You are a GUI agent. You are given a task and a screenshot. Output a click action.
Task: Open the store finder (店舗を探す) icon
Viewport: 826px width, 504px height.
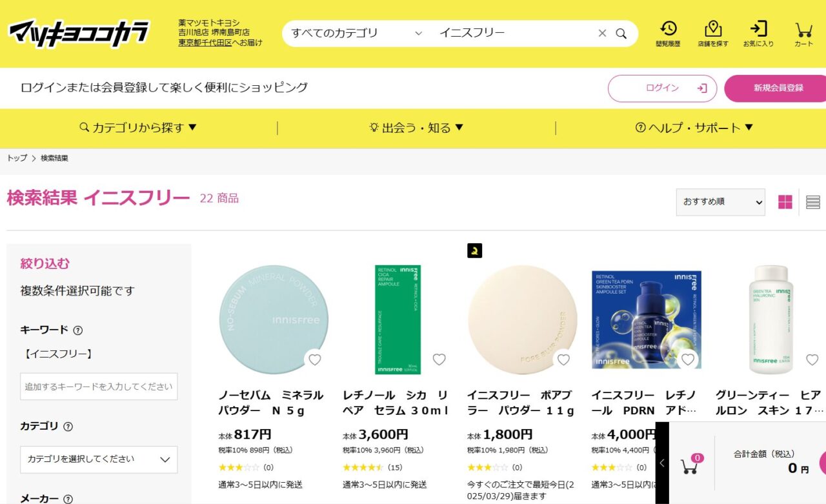713,34
